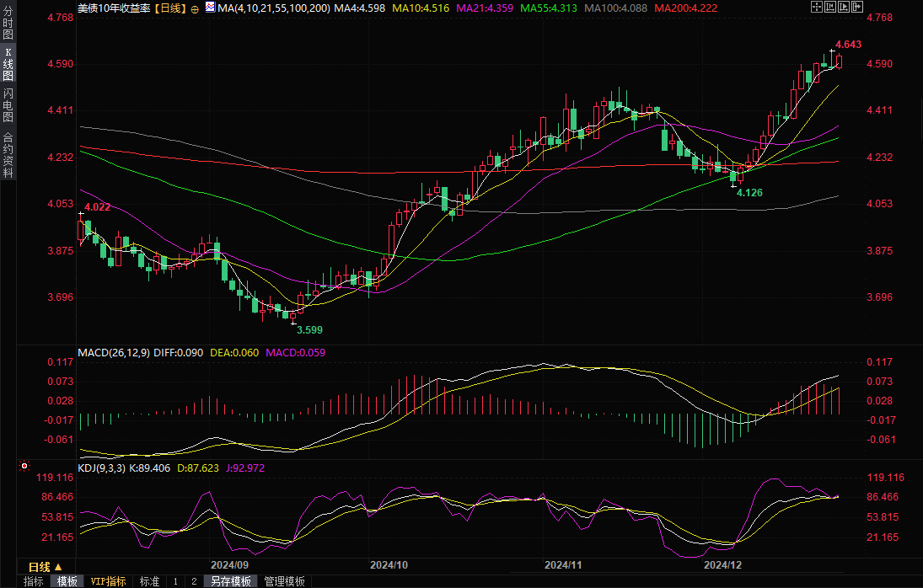Image resolution: width=923 pixels, height=588 pixels.
Task: Open the 闪电图 side tab
Action: tap(8, 104)
